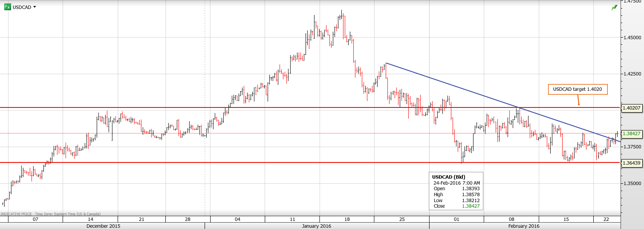This screenshot has height=229, width=644.
Task: Click the orange arrow under target annotation
Action: [578, 101]
